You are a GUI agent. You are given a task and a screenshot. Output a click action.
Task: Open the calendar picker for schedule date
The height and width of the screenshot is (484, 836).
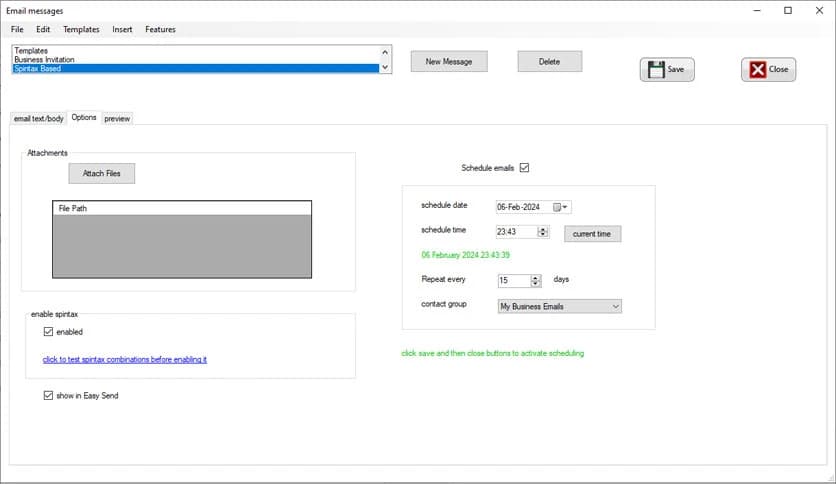tap(560, 207)
